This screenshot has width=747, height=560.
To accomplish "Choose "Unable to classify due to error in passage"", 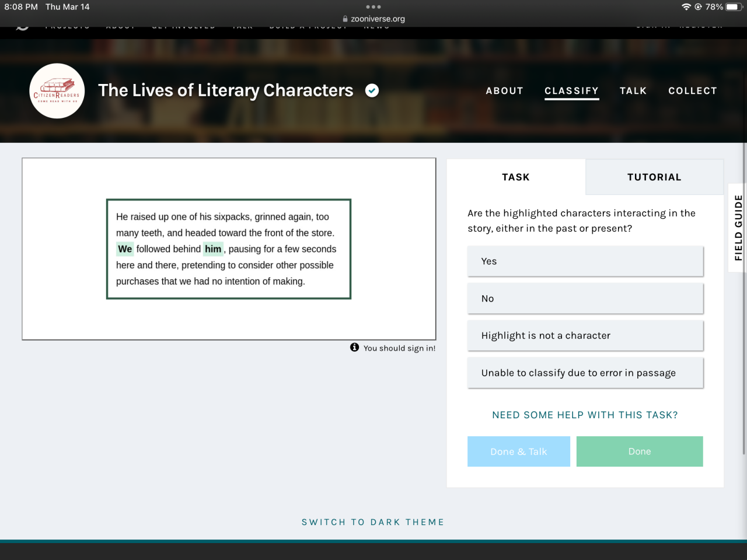I will [585, 373].
